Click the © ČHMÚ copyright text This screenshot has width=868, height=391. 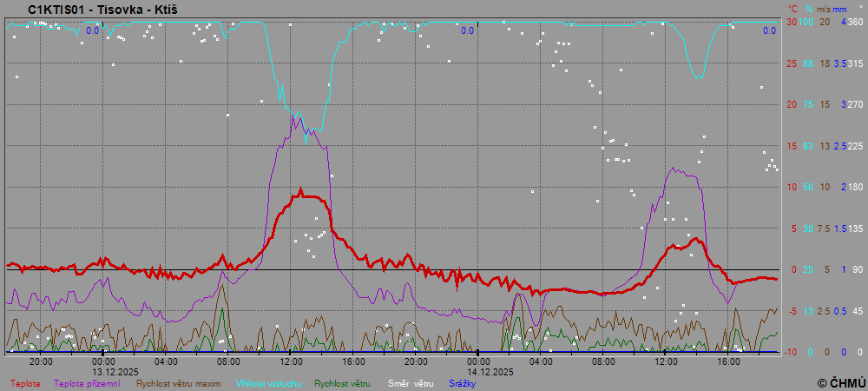tap(841, 382)
